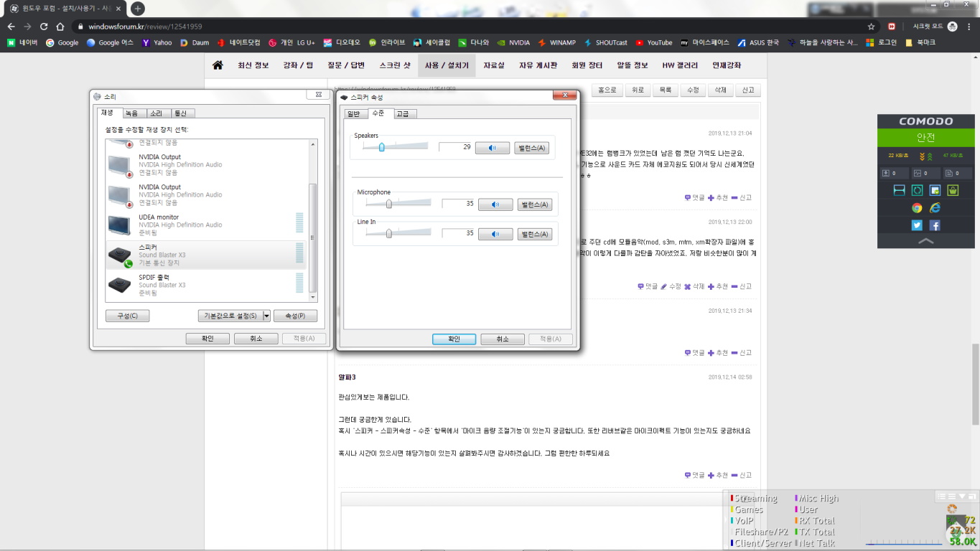Screen dimensions: 980x551
Task: Open the 자료실 menu
Action: (494, 65)
